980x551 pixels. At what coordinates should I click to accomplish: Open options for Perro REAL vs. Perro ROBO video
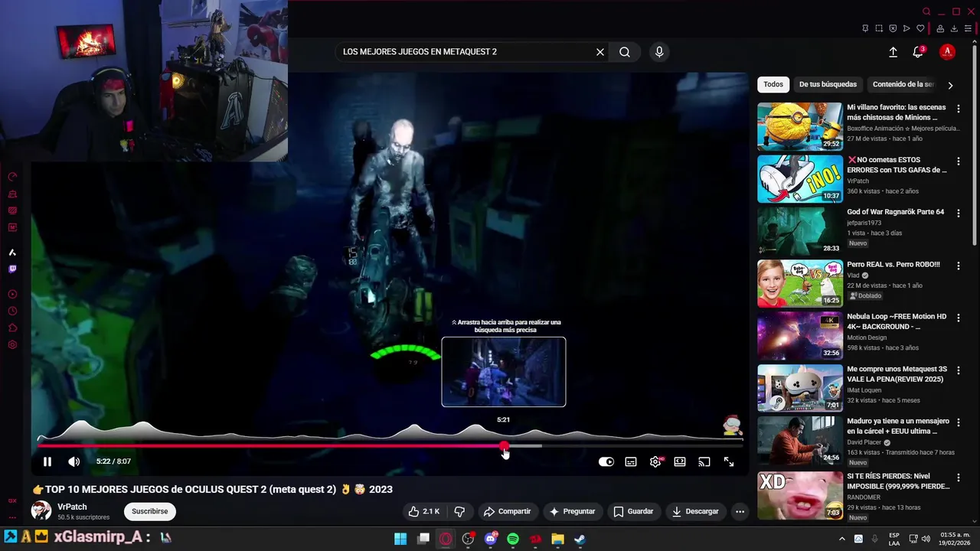(958, 266)
